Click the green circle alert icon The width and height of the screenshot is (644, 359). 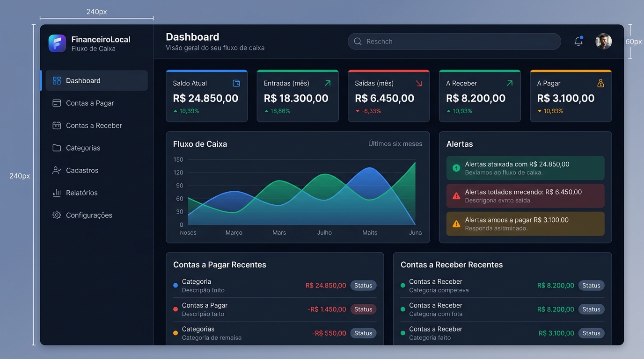[456, 168]
